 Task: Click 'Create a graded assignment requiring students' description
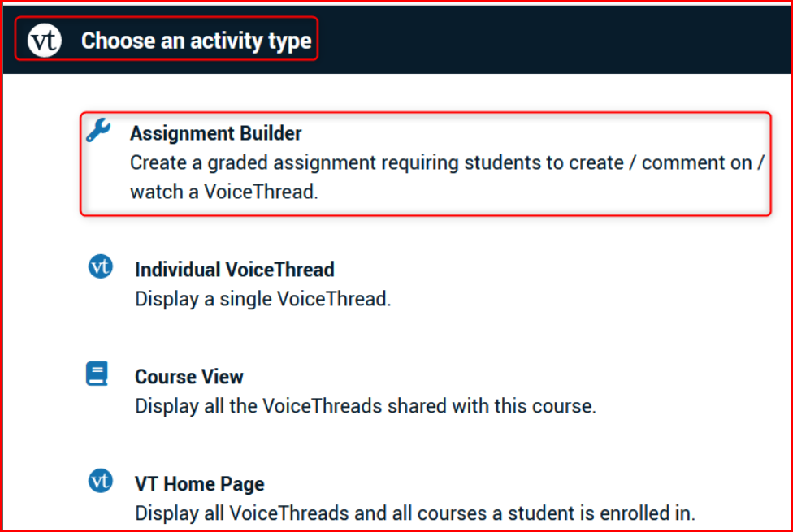coord(447,177)
